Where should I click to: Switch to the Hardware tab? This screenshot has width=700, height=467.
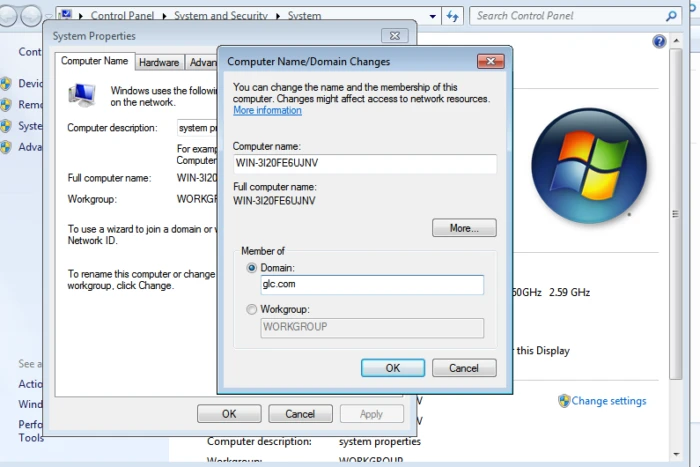tap(158, 63)
